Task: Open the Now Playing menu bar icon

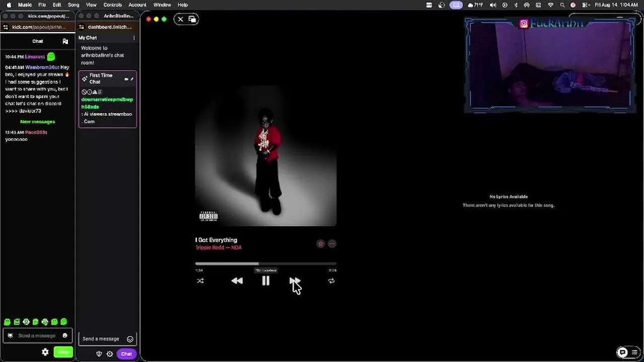Action: point(505,5)
